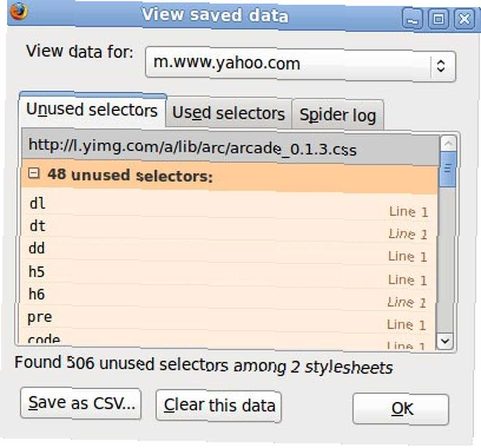This screenshot has height=448, width=481.
Task: Click the list scrollbar thumb
Action: 447,169
